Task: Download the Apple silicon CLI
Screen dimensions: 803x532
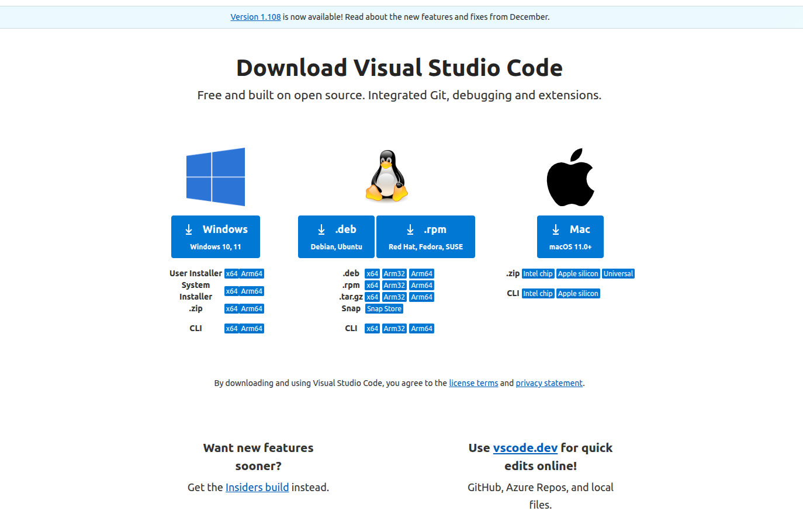Action: pos(578,293)
